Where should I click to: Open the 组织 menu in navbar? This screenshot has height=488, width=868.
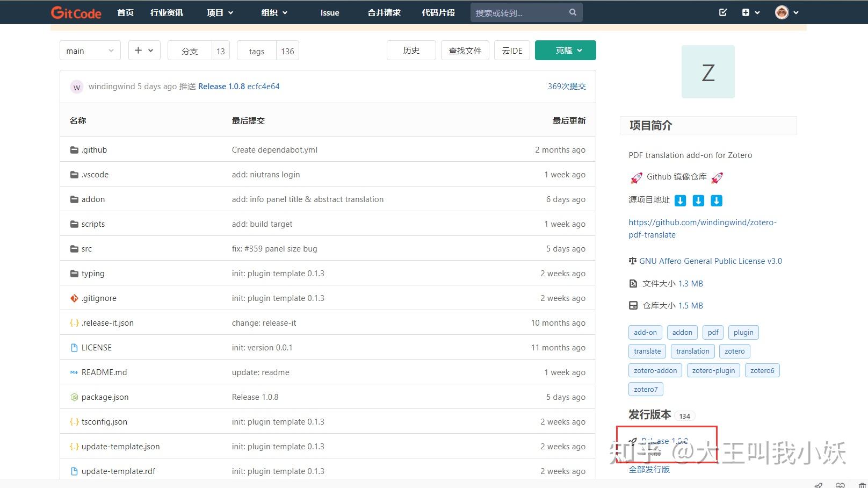[x=274, y=12]
